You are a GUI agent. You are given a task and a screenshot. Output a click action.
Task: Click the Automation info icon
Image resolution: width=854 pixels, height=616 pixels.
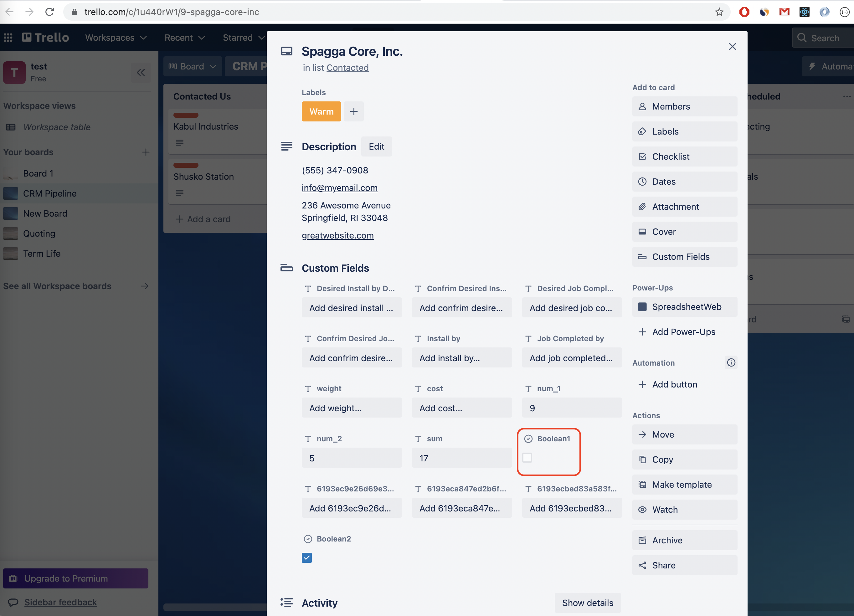pyautogui.click(x=731, y=362)
